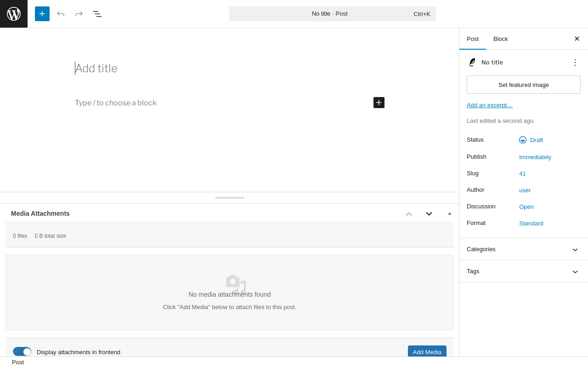
Task: Click the Add Media button
Action: [x=427, y=352]
